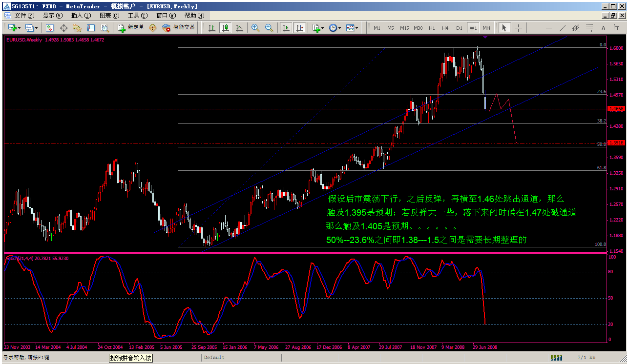Screen dimensions: 629x364
Task: Open the Indicators list button
Action: (x=316, y=28)
